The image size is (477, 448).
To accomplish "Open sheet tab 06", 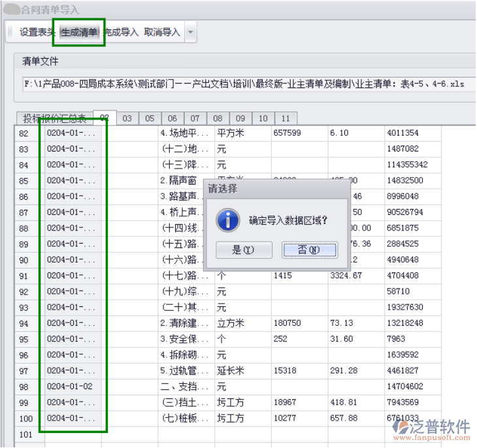I will pos(173,118).
